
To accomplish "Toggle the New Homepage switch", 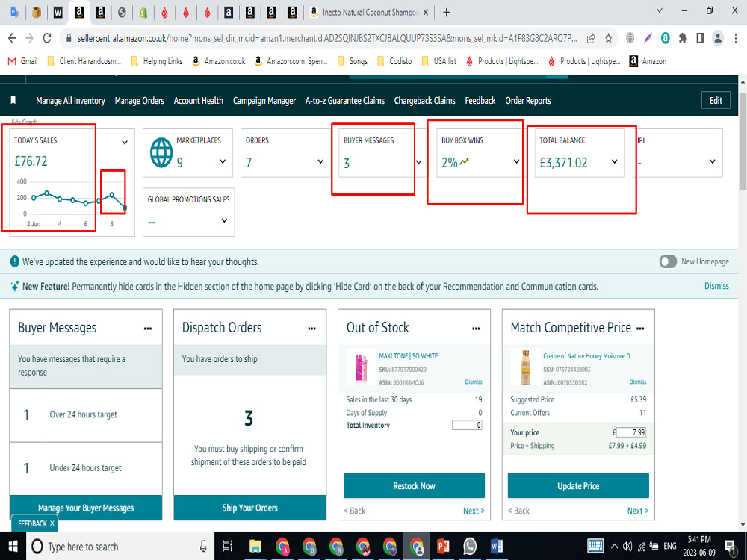I will tap(668, 261).
